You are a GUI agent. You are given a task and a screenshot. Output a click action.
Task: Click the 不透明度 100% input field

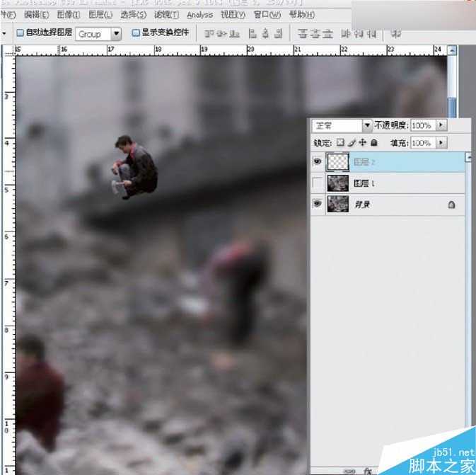pyautogui.click(x=422, y=125)
